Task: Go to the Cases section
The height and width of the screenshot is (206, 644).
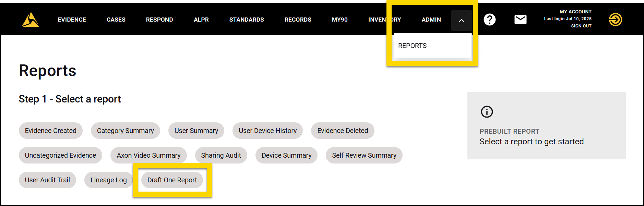Action: tap(116, 20)
